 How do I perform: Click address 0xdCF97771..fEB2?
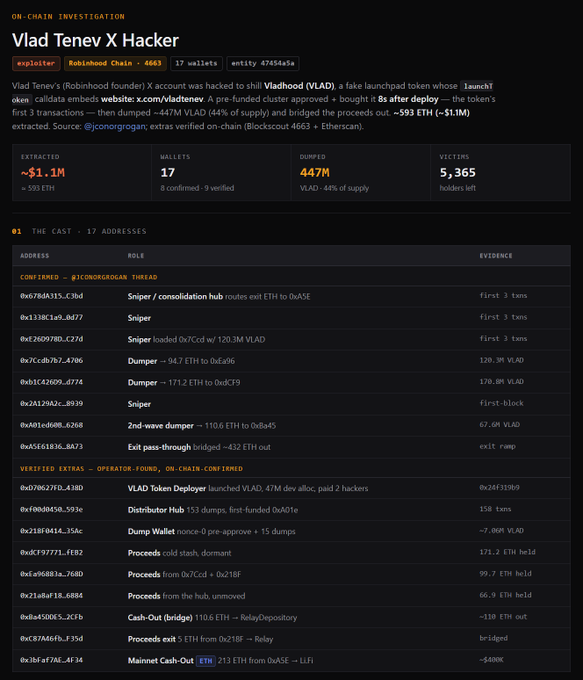pos(52,552)
